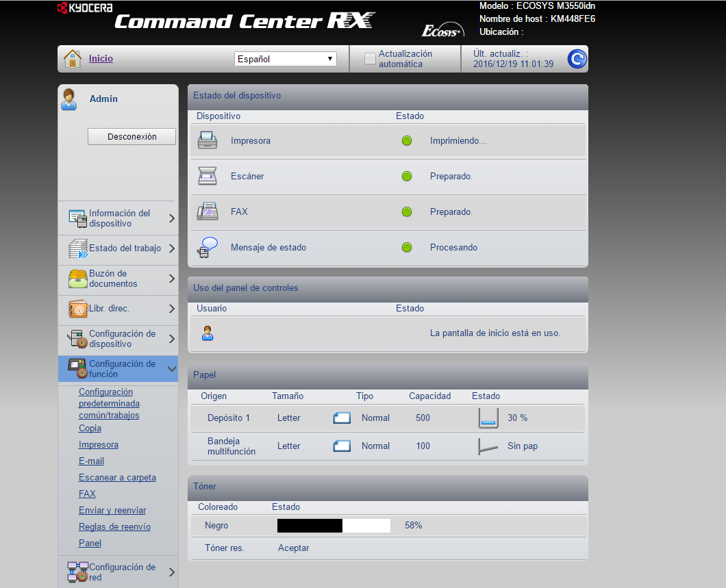This screenshot has width=726, height=588.
Task: Click the Información del dispositivo icon
Action: point(77,218)
